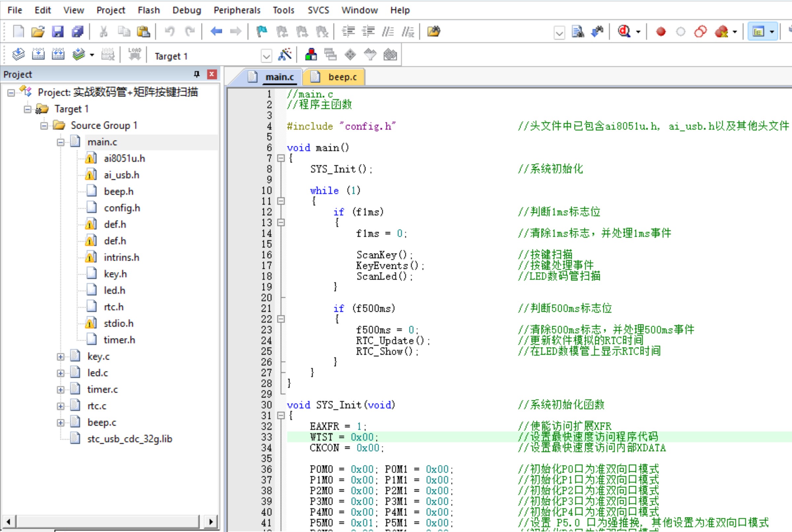Start debug session with the magnifier d icon
The height and width of the screenshot is (532, 792).
coord(624,32)
